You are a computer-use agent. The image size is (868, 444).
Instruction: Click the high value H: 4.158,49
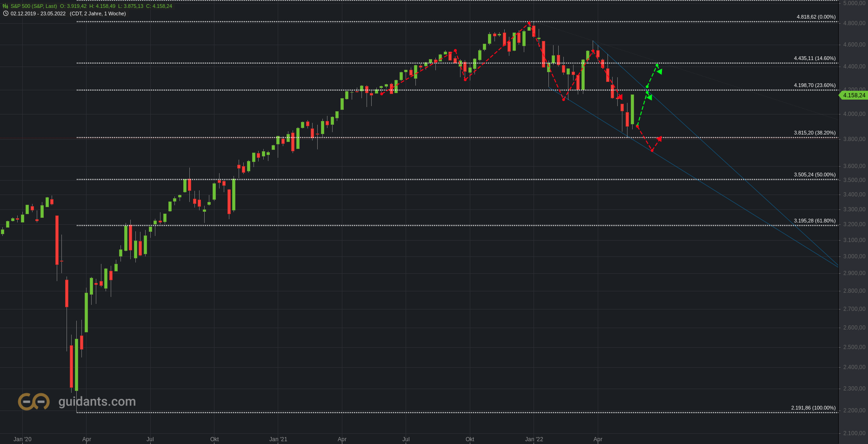tap(102, 6)
